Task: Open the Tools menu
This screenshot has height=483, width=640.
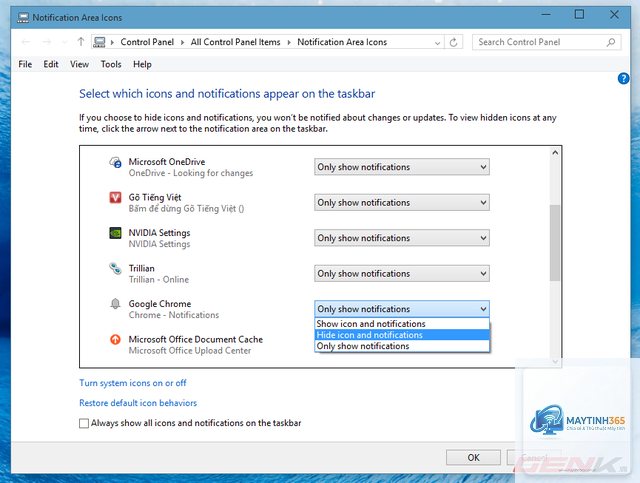Action: [111, 64]
